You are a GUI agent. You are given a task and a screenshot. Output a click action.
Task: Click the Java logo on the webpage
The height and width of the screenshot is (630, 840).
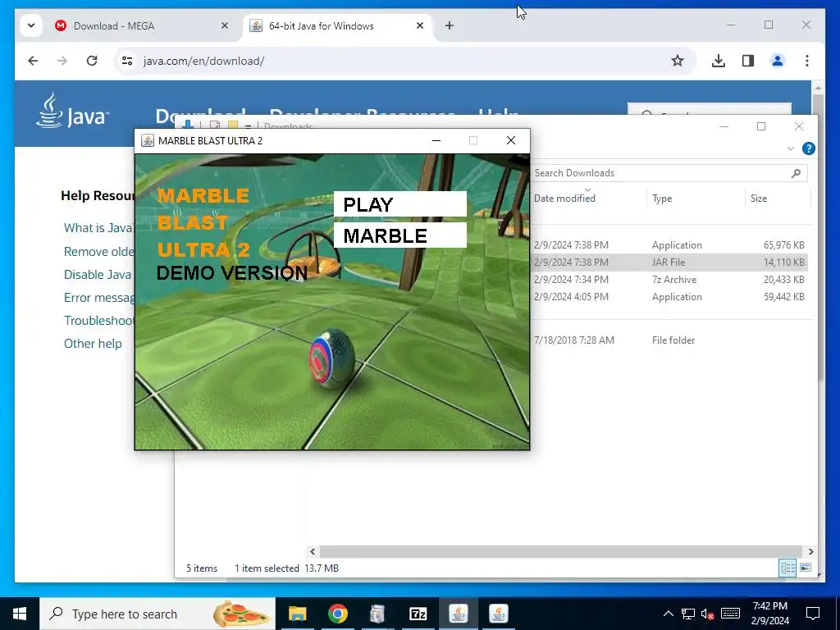(x=73, y=111)
